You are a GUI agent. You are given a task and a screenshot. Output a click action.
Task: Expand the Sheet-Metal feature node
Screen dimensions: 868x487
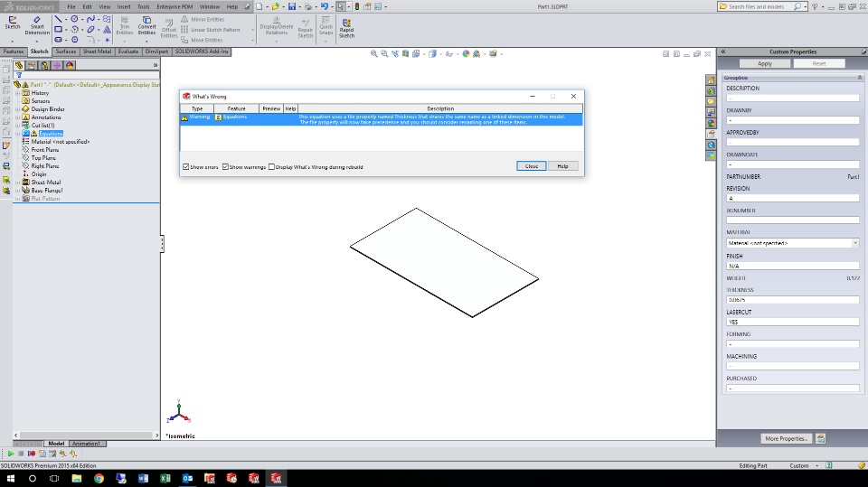point(18,183)
